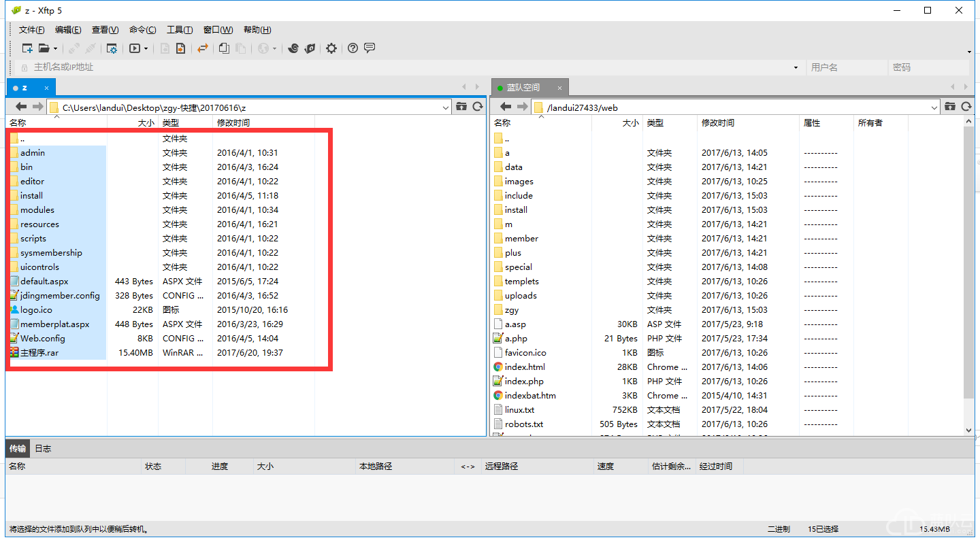Expand the remote path dropdown
The width and height of the screenshot is (980, 542).
934,107
